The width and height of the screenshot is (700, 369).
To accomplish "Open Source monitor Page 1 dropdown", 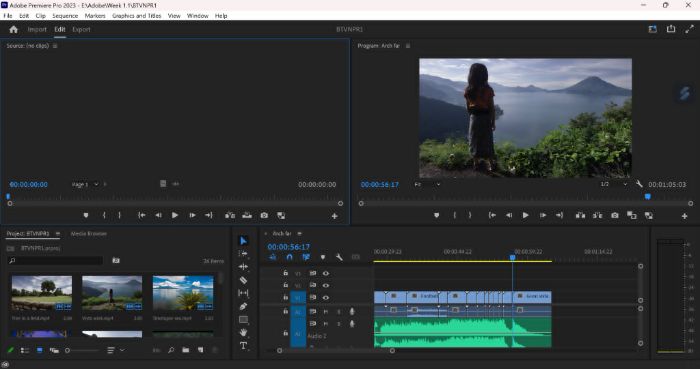I will point(85,184).
